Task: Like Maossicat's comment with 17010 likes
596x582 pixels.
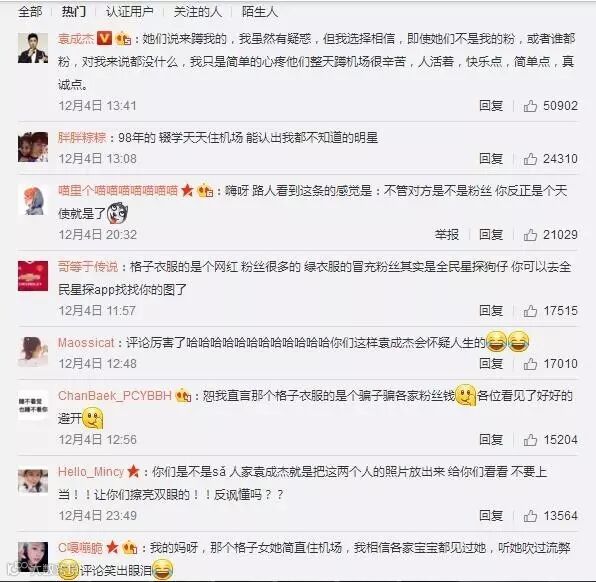Action: [x=530, y=364]
